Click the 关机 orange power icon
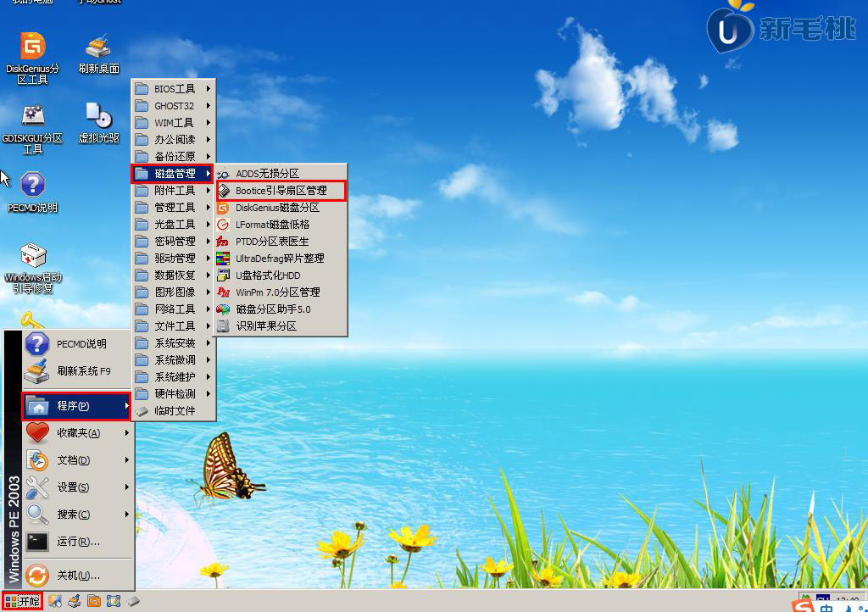The height and width of the screenshot is (612, 868). 37,576
